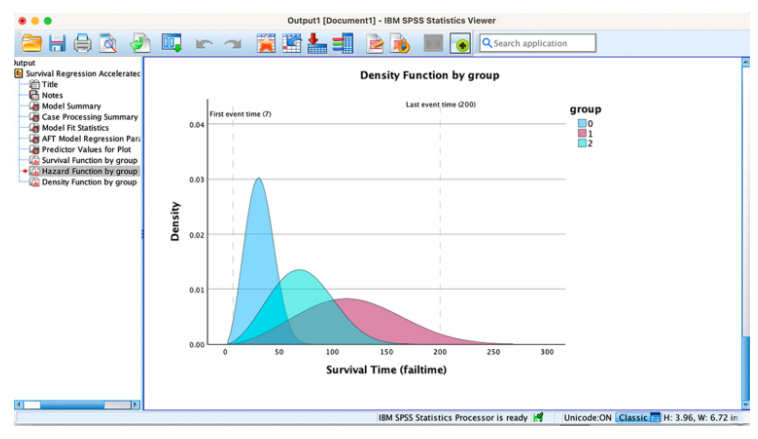758x439 pixels.
Task: Click the Undo arrow icon
Action: (x=204, y=44)
